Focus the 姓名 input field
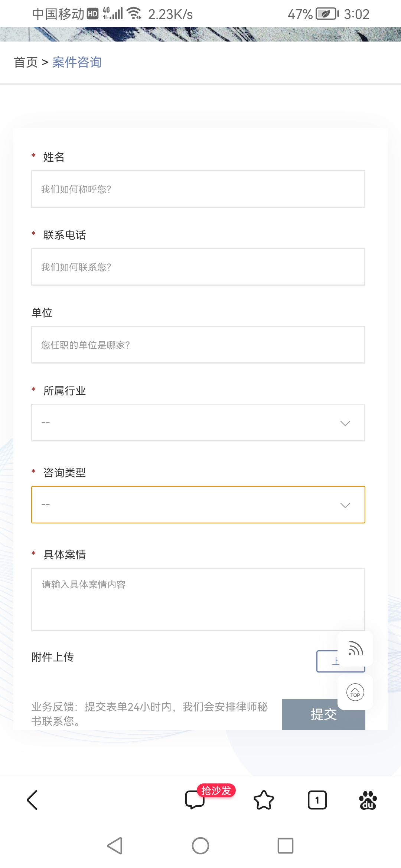401x868 pixels. pos(198,189)
